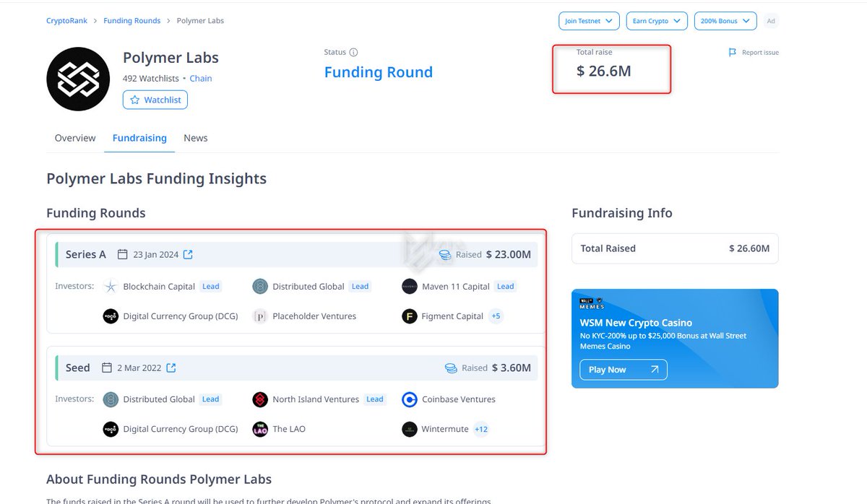
Task: Open the 200% Bonus dropdown
Action: pyautogui.click(x=725, y=21)
